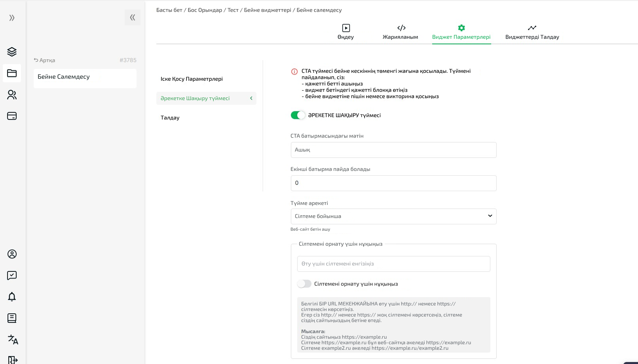
Task: Go to the Өңдеу tab
Action: coord(346,32)
